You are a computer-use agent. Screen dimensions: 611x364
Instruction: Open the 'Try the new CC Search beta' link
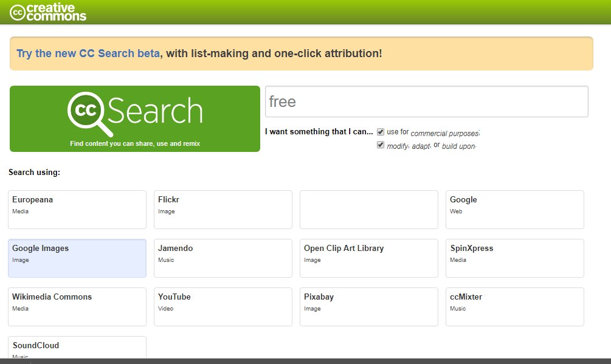(88, 53)
